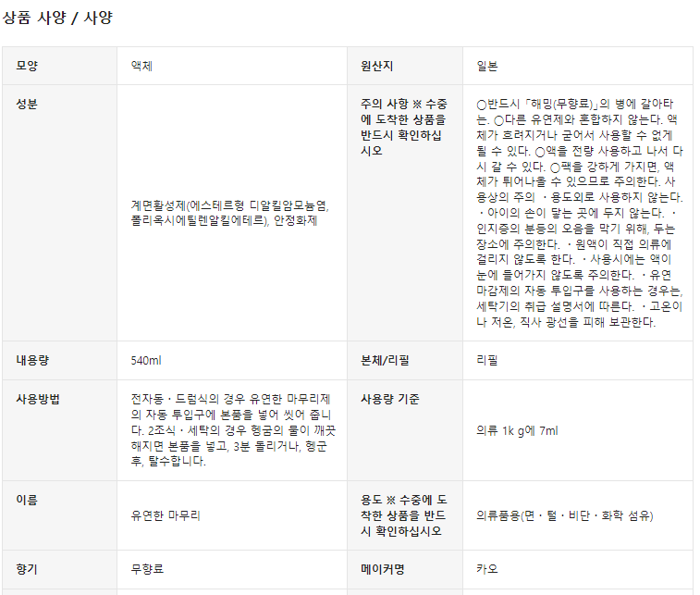Select the '성분' label cell

(x=59, y=213)
